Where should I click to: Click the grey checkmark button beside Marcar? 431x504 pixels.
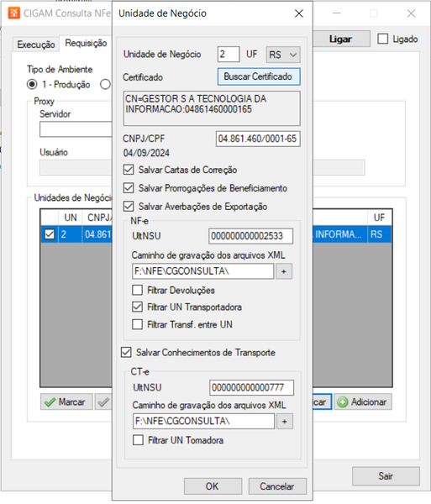[103, 402]
